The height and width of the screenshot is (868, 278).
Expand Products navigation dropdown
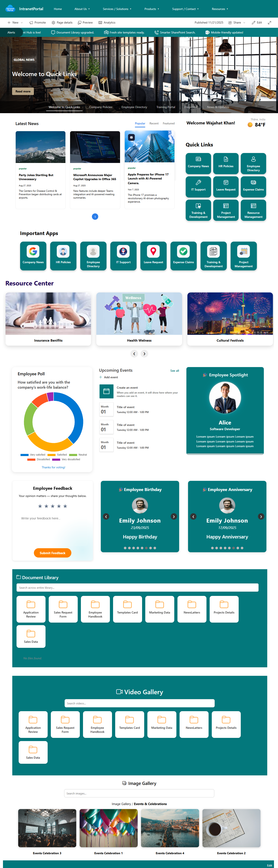pyautogui.click(x=152, y=9)
